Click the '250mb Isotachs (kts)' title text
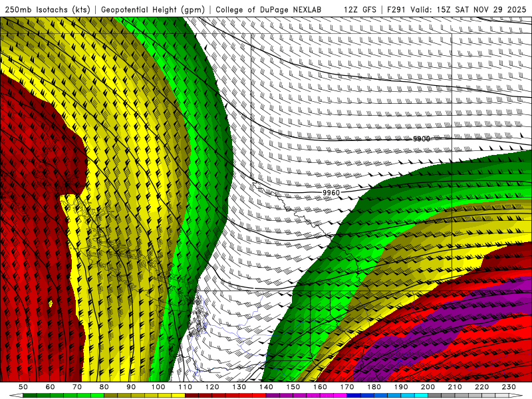 point(47,9)
